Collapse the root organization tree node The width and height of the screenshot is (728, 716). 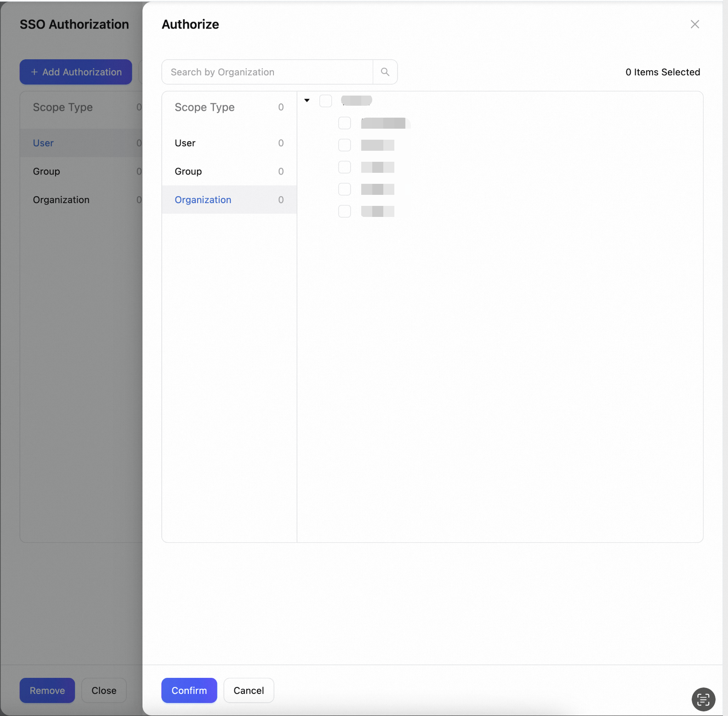pos(307,100)
